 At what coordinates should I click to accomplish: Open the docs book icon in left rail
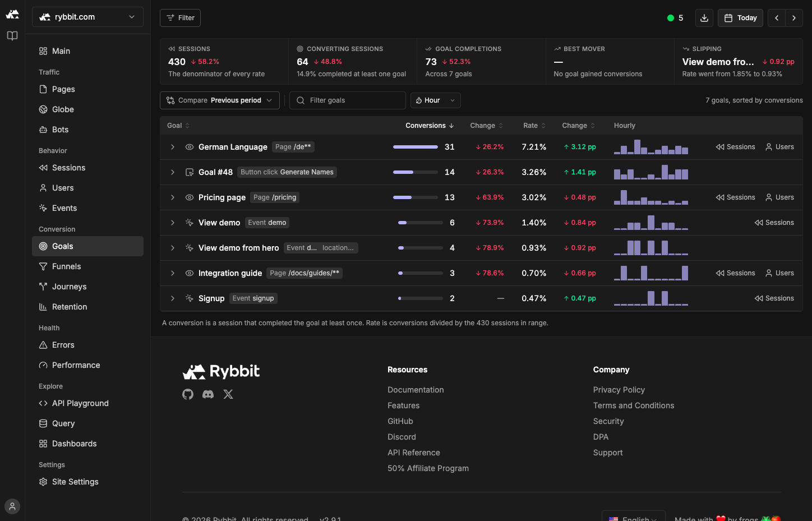(x=12, y=36)
